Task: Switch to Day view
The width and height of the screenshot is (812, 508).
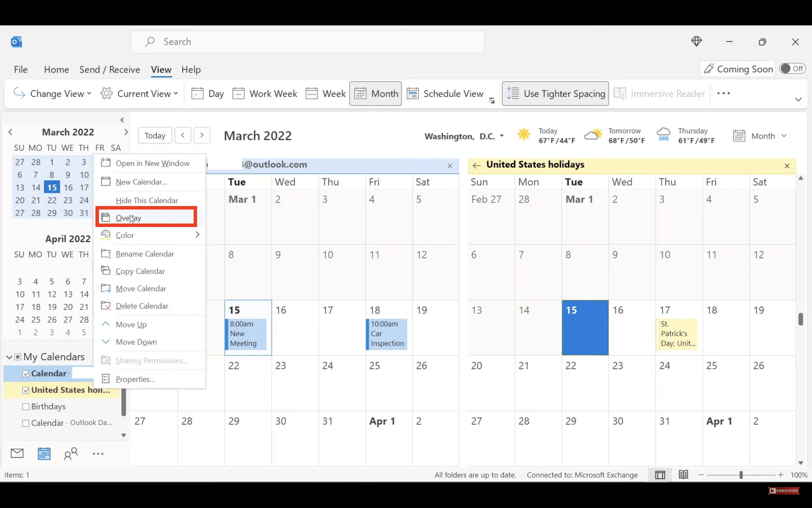Action: [x=207, y=93]
